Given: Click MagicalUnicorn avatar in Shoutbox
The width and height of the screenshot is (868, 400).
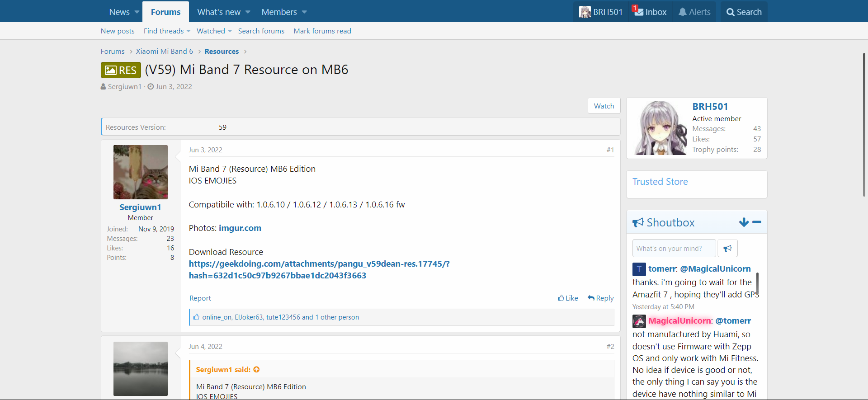Looking at the screenshot, I should (x=639, y=321).
